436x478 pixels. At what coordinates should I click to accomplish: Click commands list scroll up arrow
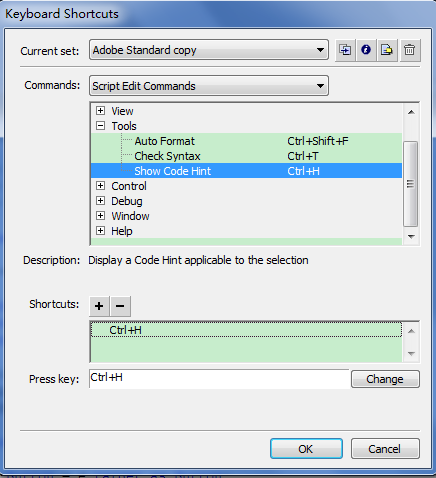411,112
